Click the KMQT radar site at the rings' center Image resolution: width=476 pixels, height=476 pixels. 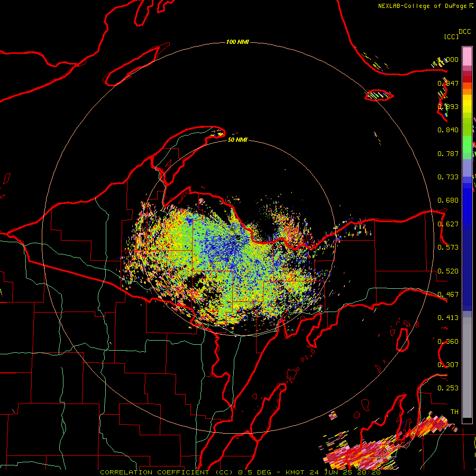pyautogui.click(x=238, y=237)
